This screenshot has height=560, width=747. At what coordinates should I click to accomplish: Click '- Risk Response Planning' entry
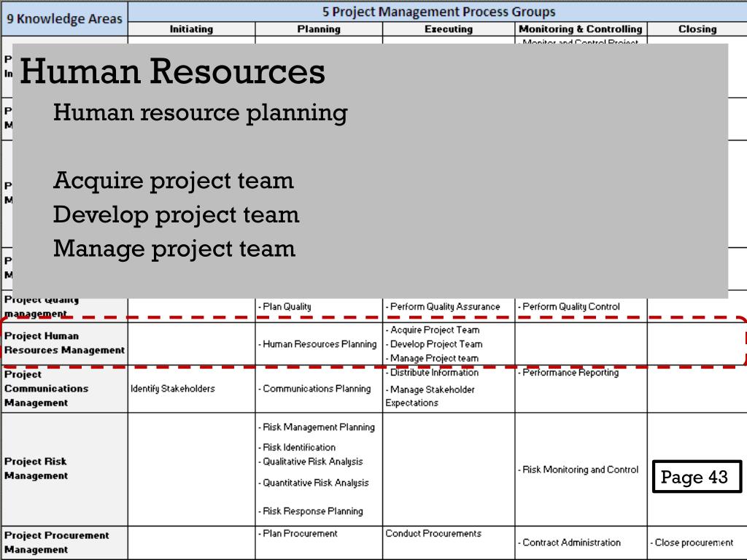(310, 511)
